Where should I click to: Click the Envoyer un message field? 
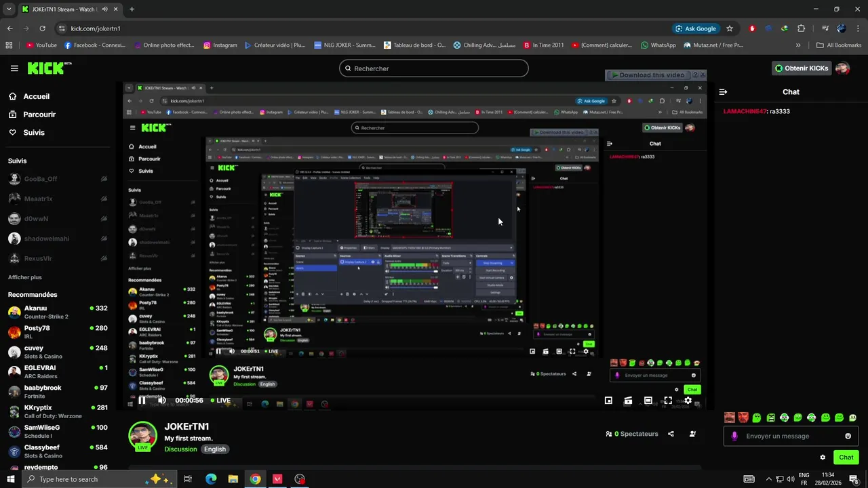pyautogui.click(x=791, y=436)
